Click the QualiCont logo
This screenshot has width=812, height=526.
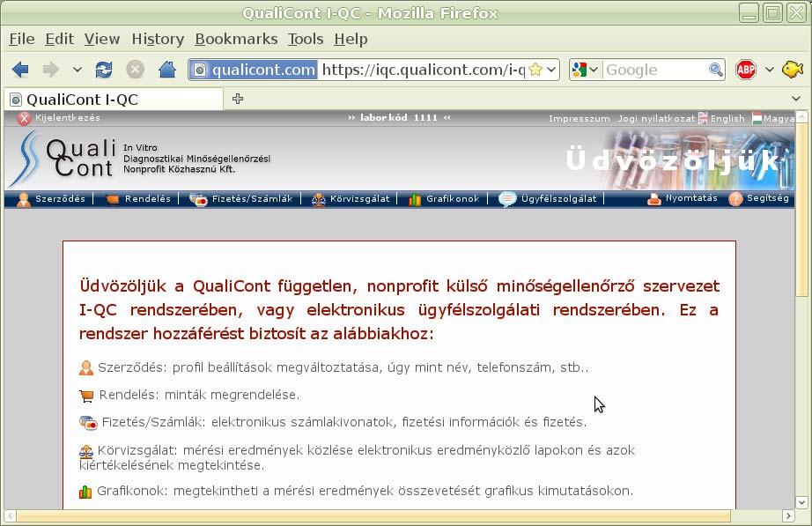pos(63,158)
